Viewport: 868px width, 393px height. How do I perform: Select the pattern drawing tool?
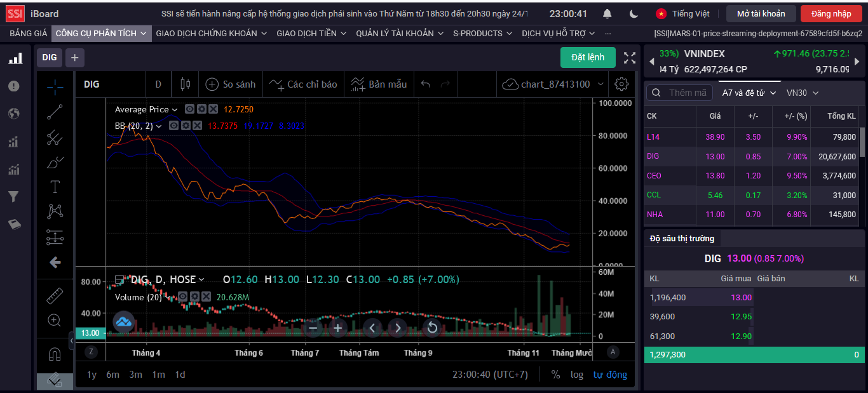pyautogui.click(x=55, y=211)
